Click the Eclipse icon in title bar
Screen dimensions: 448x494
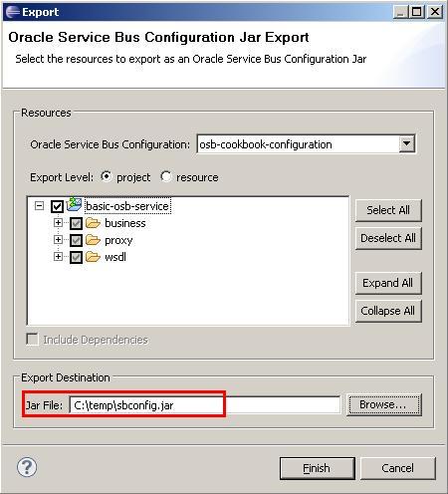coord(13,12)
